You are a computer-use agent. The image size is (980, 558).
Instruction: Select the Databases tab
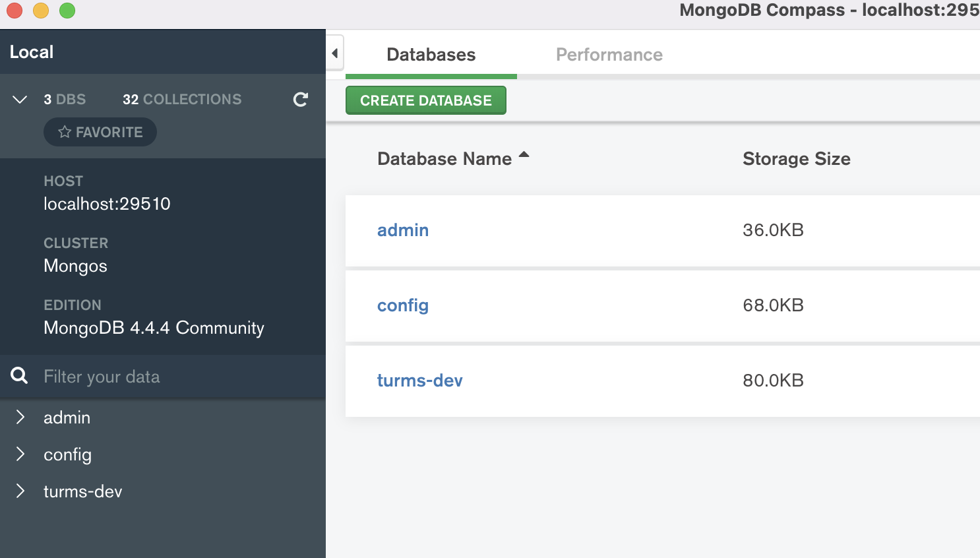click(x=431, y=55)
